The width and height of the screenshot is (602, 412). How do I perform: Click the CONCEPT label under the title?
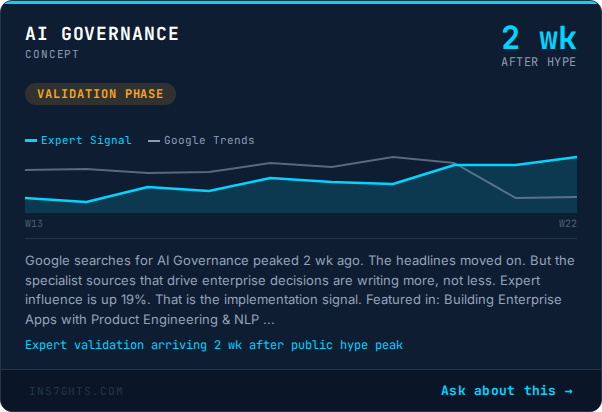click(x=52, y=54)
